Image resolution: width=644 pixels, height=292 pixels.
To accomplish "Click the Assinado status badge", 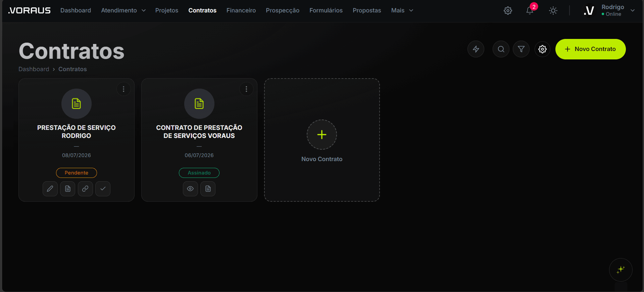I will pyautogui.click(x=199, y=173).
